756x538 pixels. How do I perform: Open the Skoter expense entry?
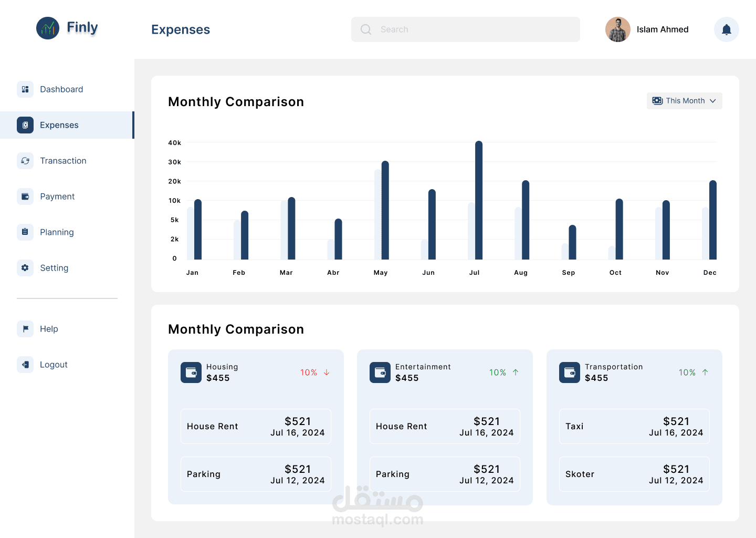(x=634, y=474)
